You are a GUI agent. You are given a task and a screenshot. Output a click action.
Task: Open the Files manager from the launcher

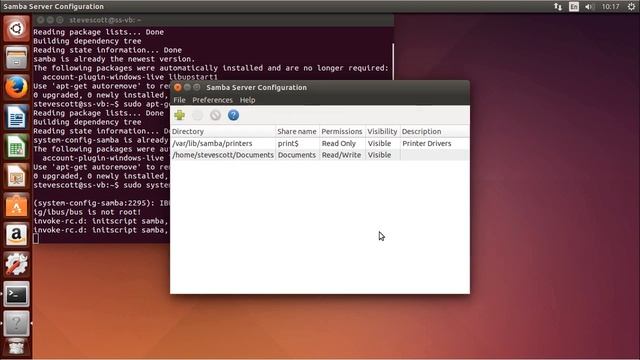click(x=16, y=58)
